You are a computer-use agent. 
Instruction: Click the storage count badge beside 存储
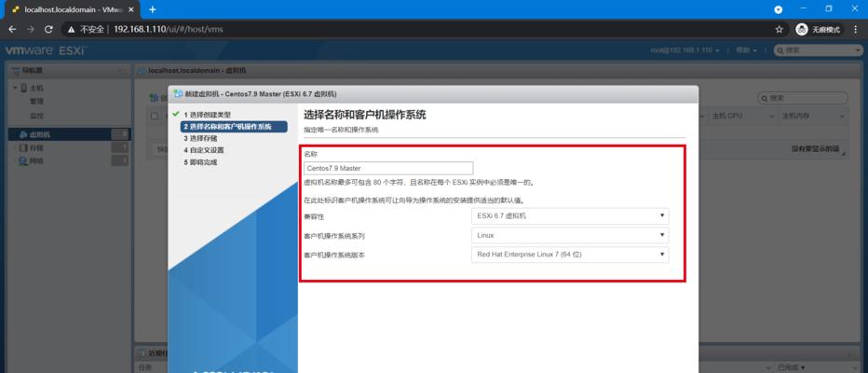tap(119, 148)
